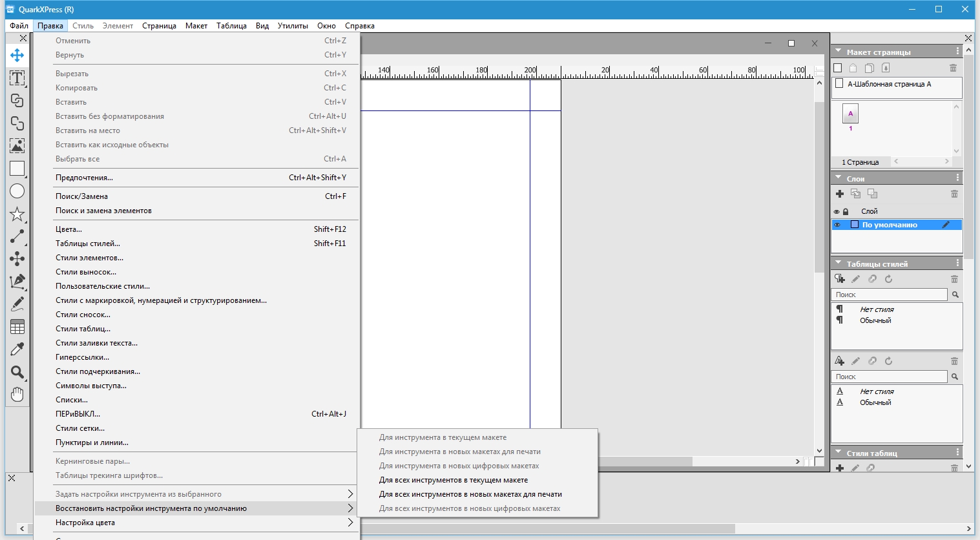Toggle visibility eye of По умолчанию layer
Viewport: 980px width, 540px height.
coord(837,225)
